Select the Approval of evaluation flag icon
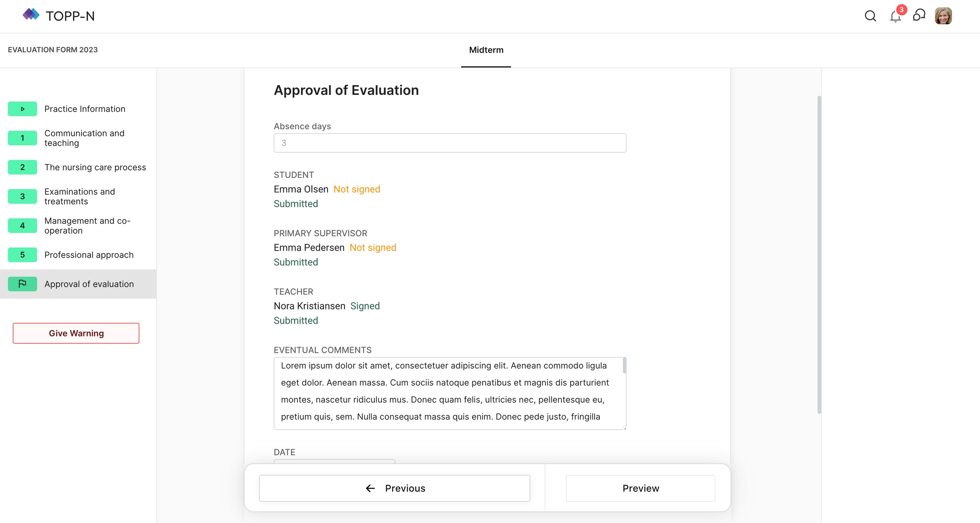The width and height of the screenshot is (980, 523). 23,284
